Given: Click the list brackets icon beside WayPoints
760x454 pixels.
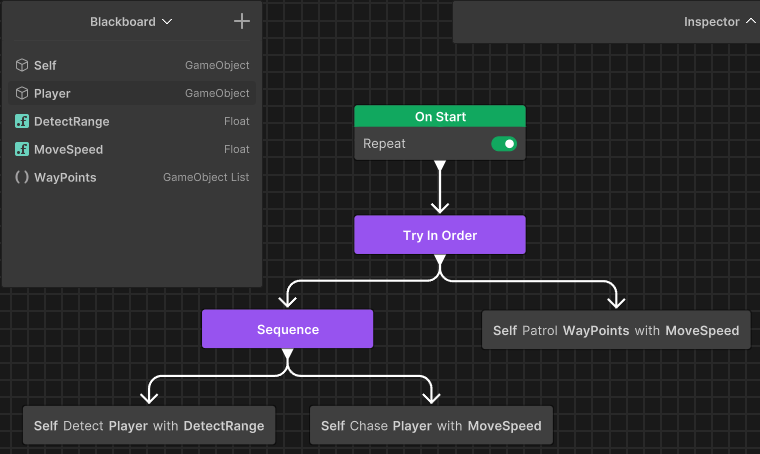Looking at the screenshot, I should (x=22, y=177).
